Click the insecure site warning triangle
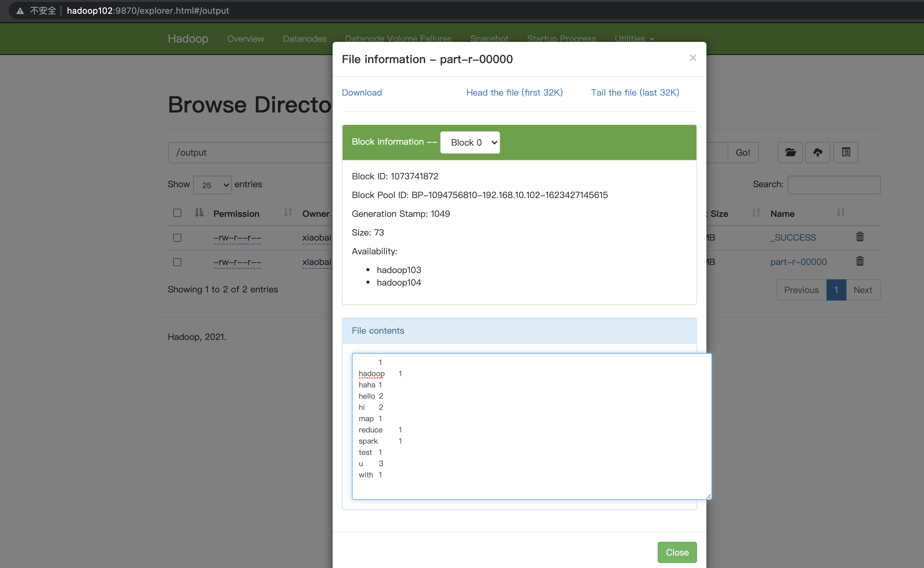Viewport: 924px width, 568px height. coord(20,11)
